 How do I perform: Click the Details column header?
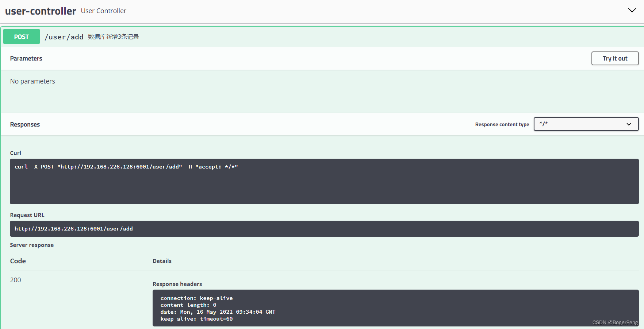tap(162, 261)
